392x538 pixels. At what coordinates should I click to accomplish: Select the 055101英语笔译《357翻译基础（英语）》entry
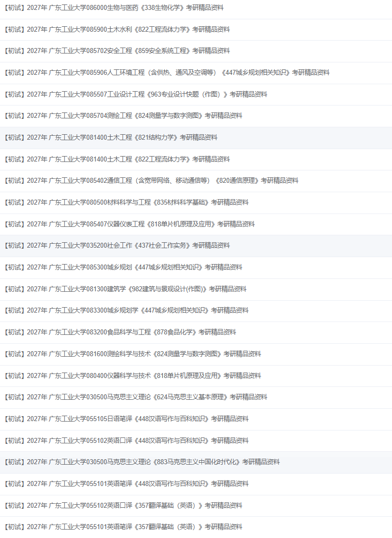point(123,527)
